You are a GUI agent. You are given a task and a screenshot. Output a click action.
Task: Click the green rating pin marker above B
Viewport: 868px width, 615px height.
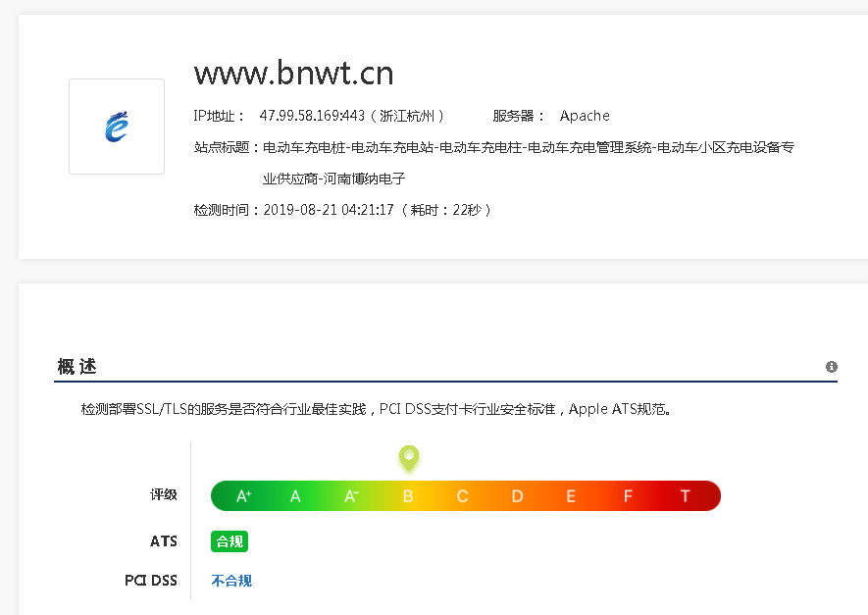click(409, 458)
